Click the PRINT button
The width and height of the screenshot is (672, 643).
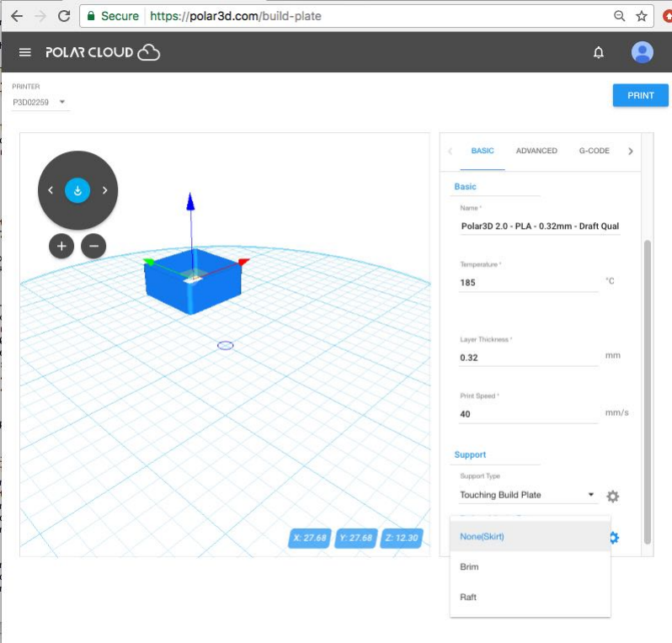(x=640, y=95)
